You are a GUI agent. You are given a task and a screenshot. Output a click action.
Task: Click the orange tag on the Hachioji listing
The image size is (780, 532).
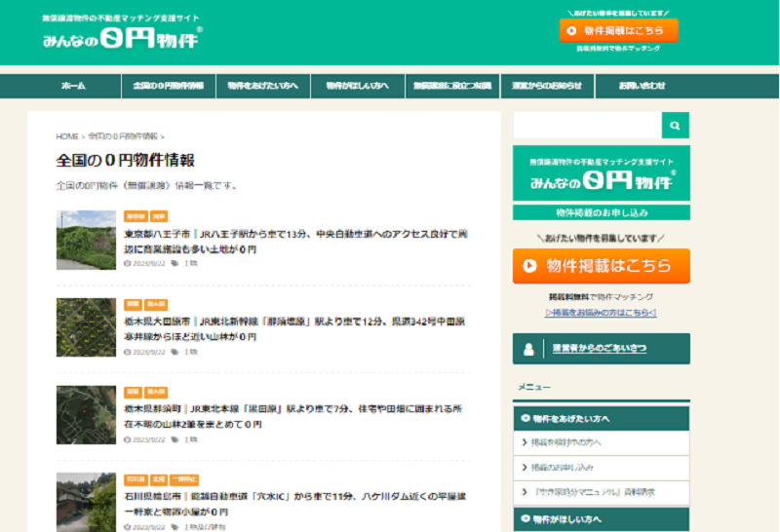click(x=133, y=216)
